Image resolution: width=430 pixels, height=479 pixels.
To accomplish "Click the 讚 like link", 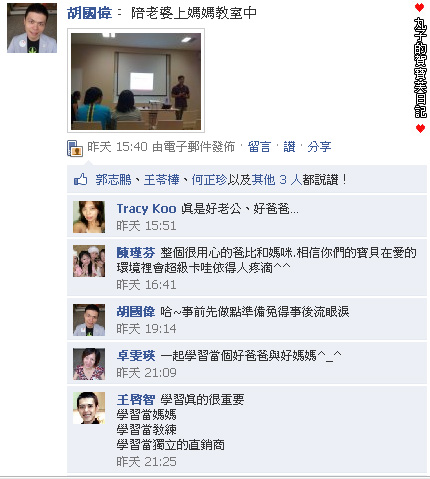I will coord(289,147).
